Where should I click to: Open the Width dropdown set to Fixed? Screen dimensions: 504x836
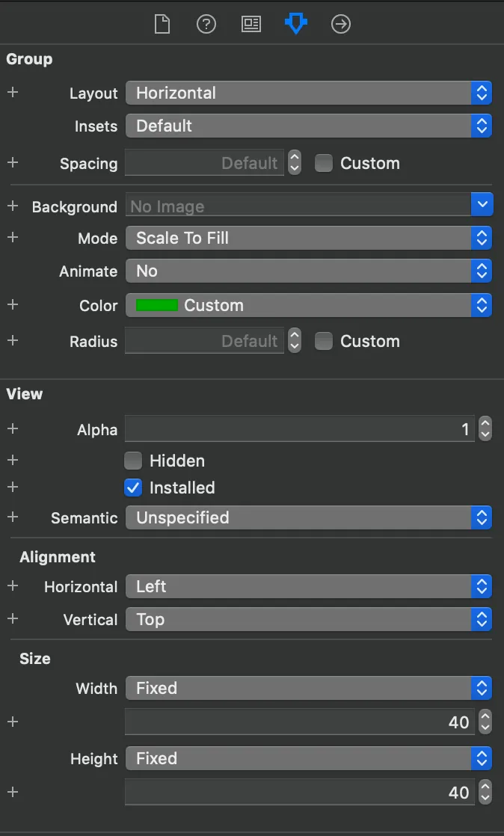(x=308, y=689)
